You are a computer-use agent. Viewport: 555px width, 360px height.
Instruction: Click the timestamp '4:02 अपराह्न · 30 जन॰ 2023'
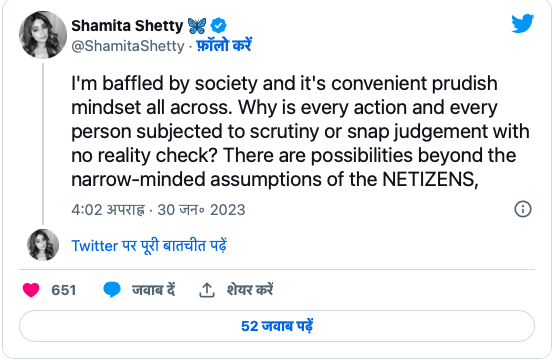click(x=158, y=210)
